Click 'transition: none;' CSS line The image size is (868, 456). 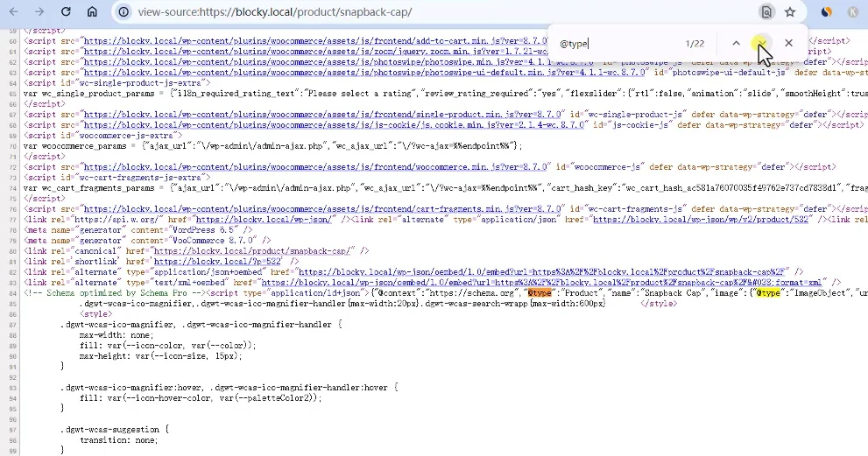118,440
